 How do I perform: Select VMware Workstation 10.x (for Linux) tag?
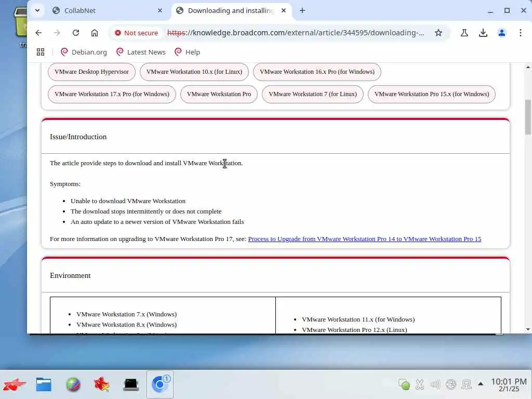click(x=194, y=72)
